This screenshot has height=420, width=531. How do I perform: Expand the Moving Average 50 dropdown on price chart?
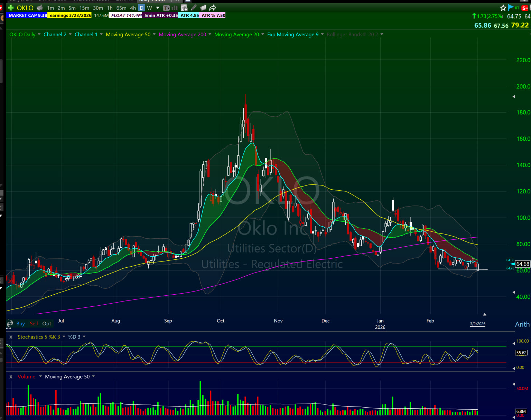pos(154,34)
